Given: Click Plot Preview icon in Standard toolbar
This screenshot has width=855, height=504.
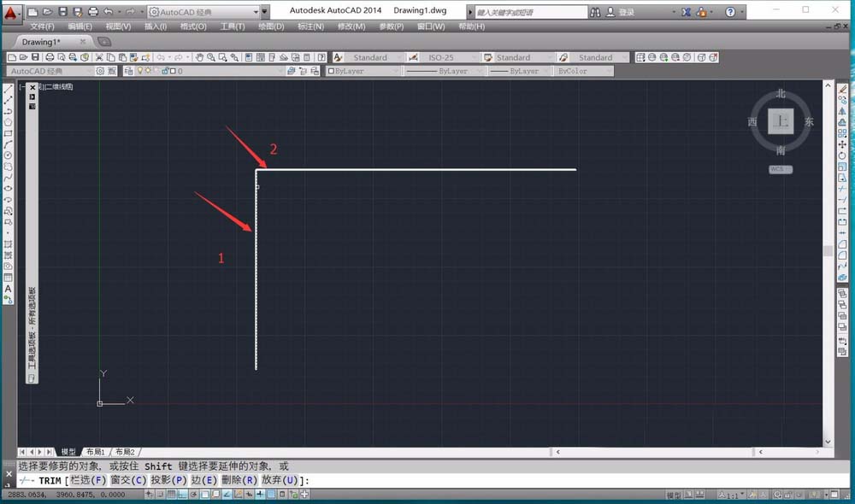Looking at the screenshot, I should [61, 57].
